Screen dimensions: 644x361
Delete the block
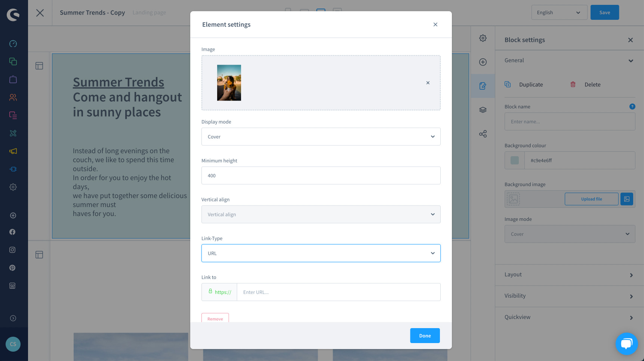[585, 84]
